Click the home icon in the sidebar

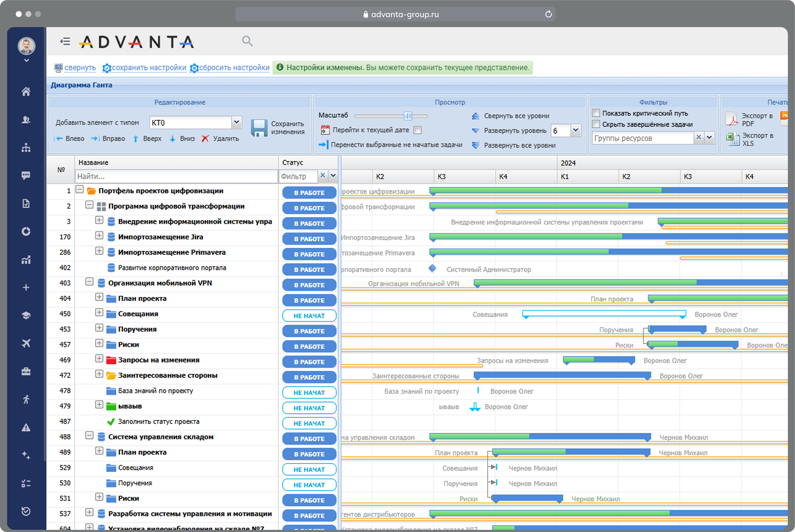(26, 92)
